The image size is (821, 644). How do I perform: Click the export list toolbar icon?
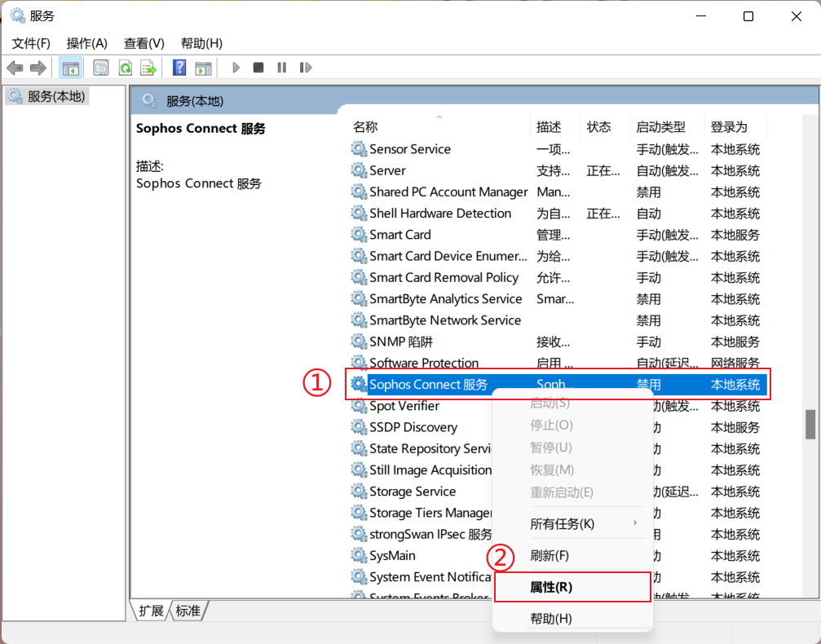click(148, 67)
